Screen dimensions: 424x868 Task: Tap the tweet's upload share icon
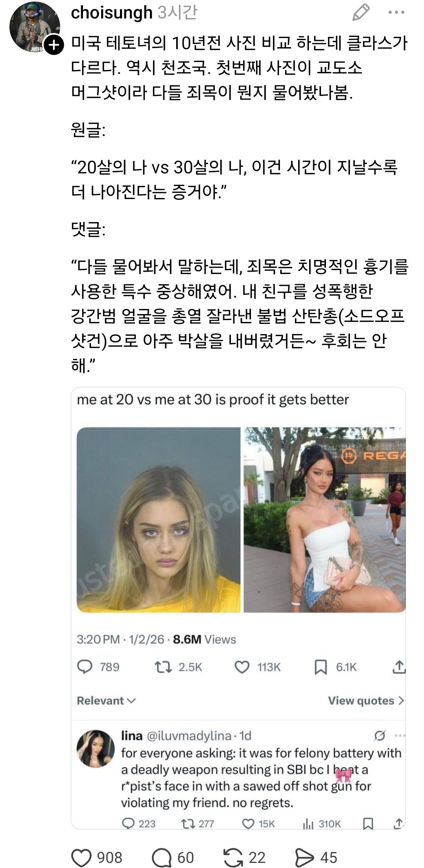[x=398, y=667]
